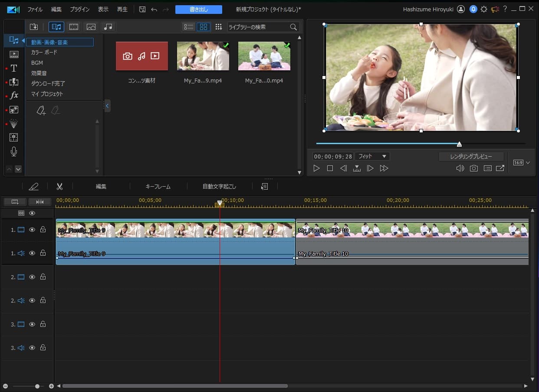The width and height of the screenshot is (539, 392).
Task: Hide video track 1 with eye icon
Action: point(32,230)
